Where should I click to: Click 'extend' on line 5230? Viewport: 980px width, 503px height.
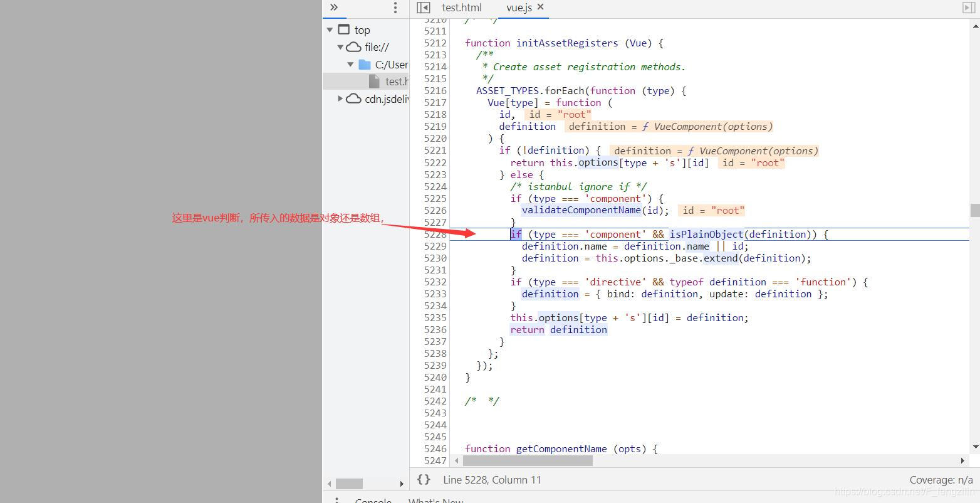[x=721, y=258]
